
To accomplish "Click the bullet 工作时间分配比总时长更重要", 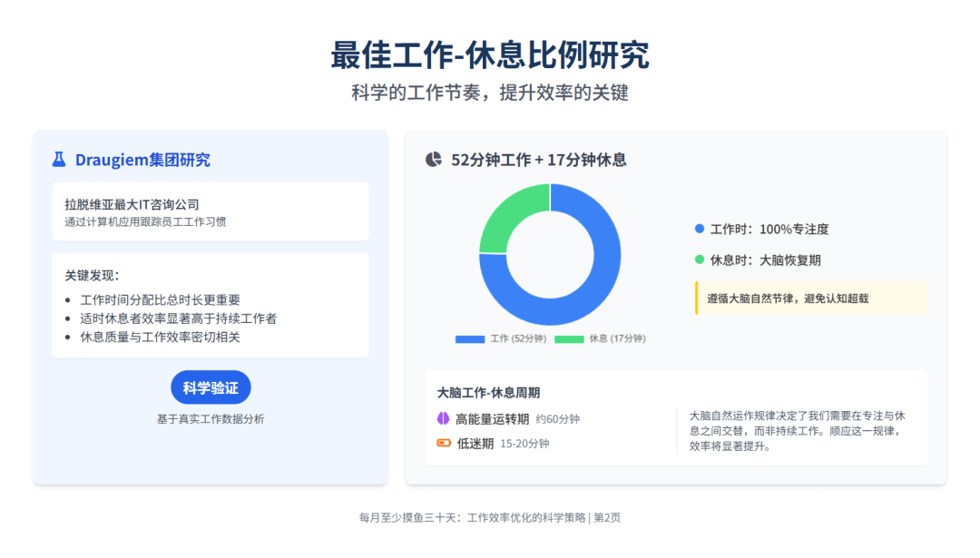I will pyautogui.click(x=160, y=300).
